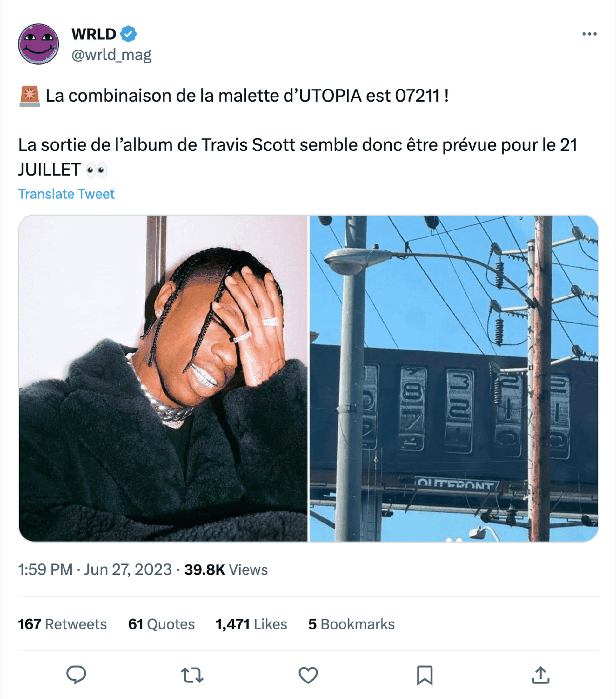This screenshot has height=699, width=616.
Task: Click the blue verified badge
Action: pyautogui.click(x=128, y=34)
